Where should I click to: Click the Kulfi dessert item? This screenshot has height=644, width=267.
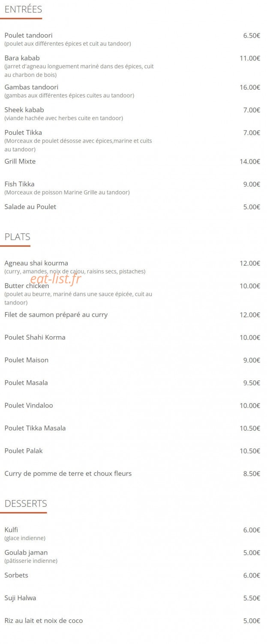point(11,530)
